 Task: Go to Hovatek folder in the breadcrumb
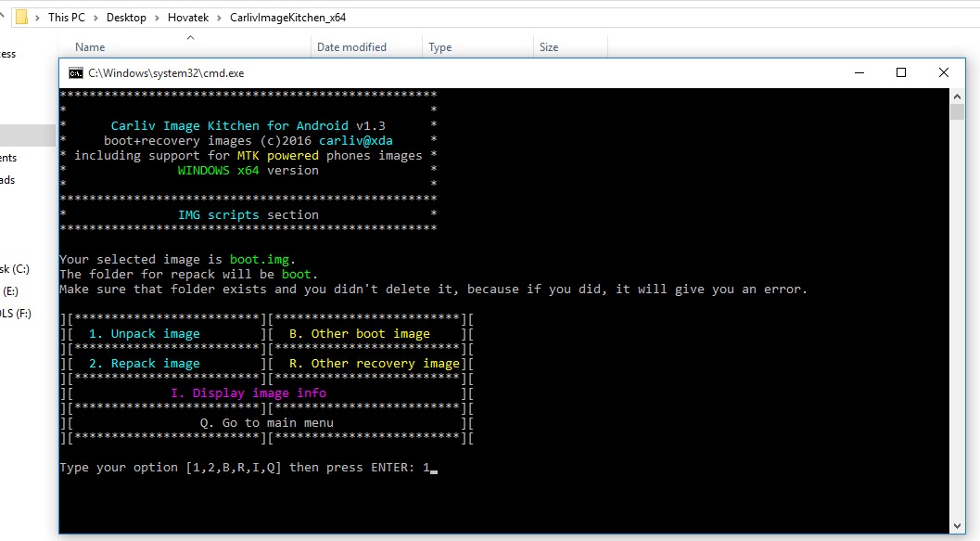[x=188, y=18]
